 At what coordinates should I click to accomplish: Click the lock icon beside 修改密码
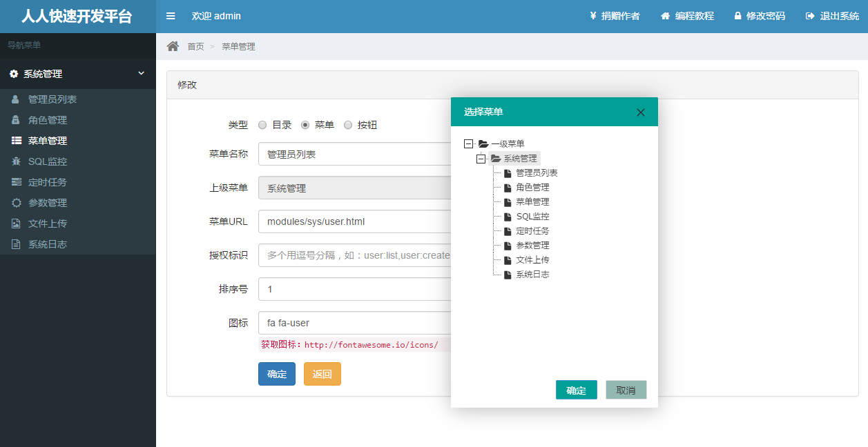point(737,16)
